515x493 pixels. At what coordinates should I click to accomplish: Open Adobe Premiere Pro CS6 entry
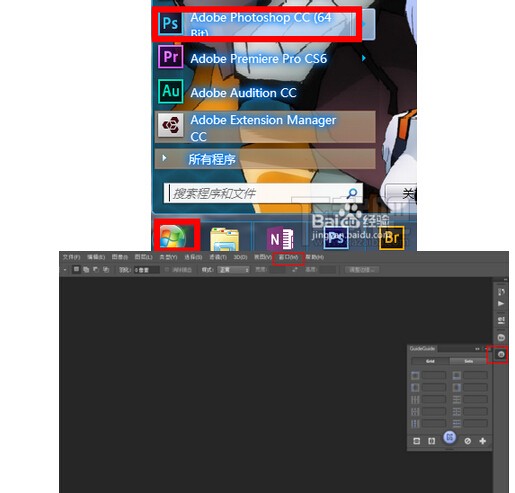click(257, 58)
